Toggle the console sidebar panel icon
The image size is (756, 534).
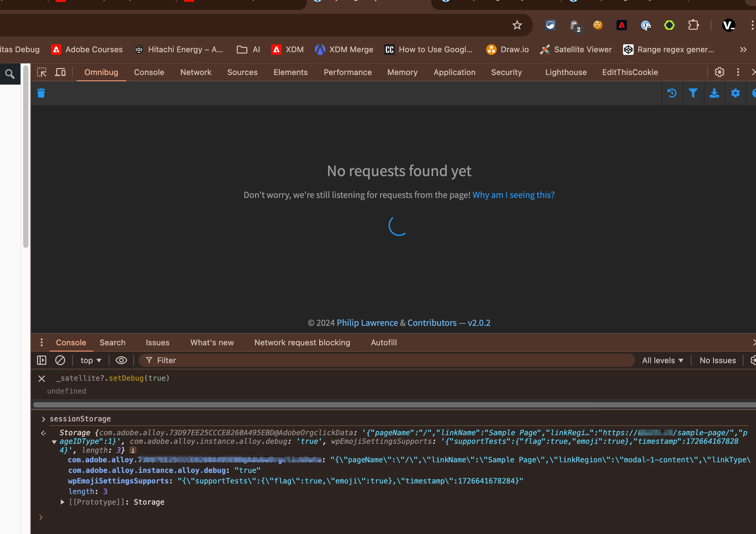coord(42,360)
